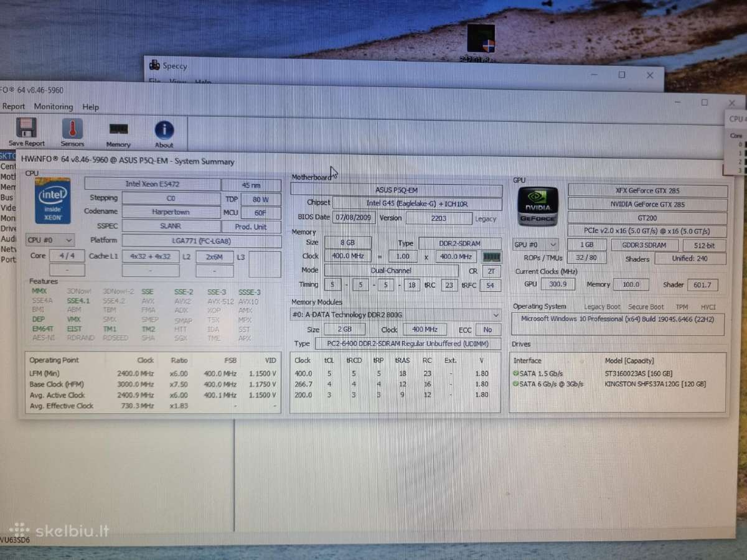Open the desktop shortcut icon above Speccy

481,39
